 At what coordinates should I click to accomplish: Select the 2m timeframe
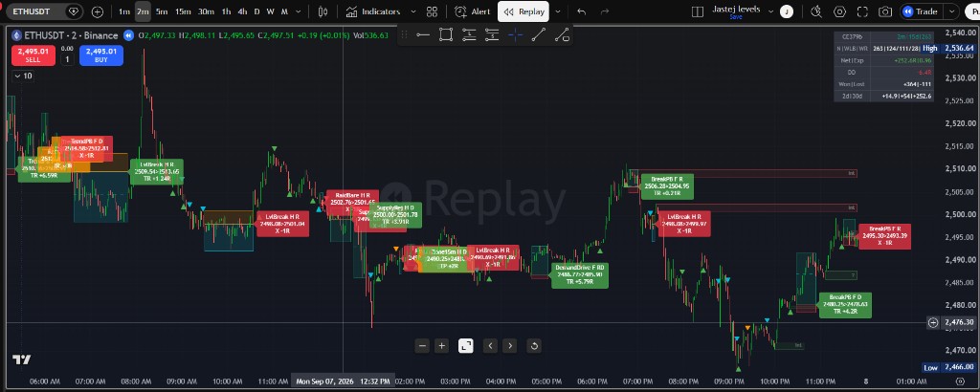point(143,11)
